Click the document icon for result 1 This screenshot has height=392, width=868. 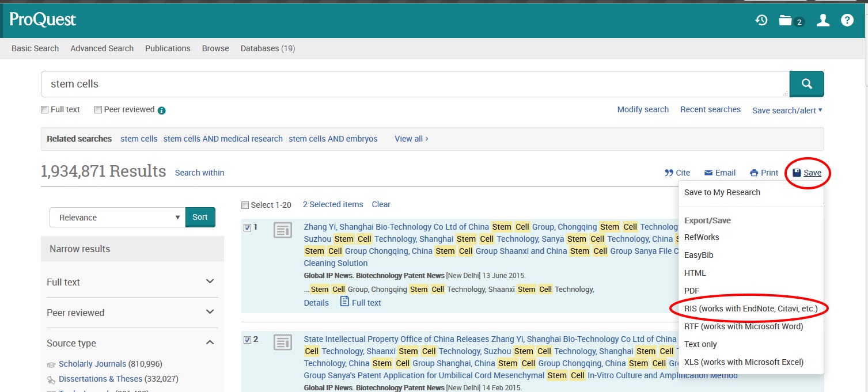point(282,231)
